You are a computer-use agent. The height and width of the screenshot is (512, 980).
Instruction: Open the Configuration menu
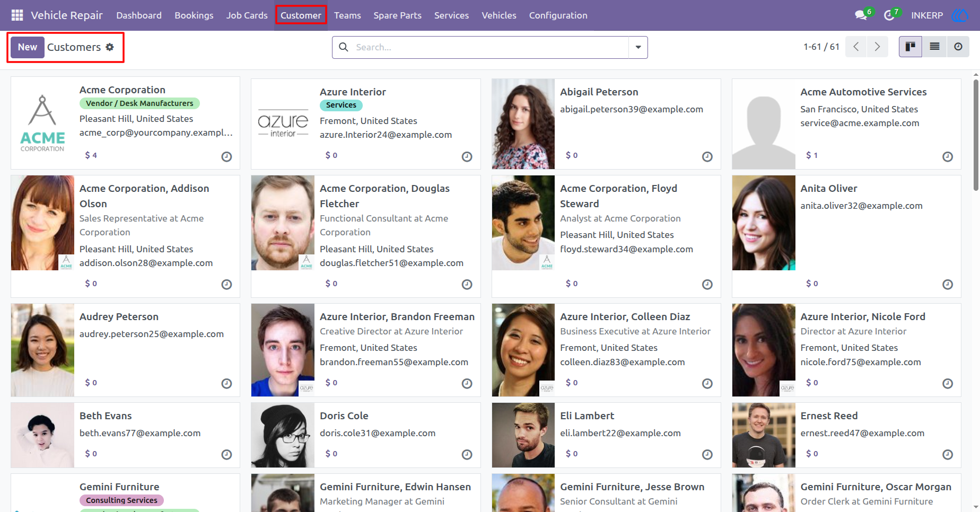click(x=558, y=15)
